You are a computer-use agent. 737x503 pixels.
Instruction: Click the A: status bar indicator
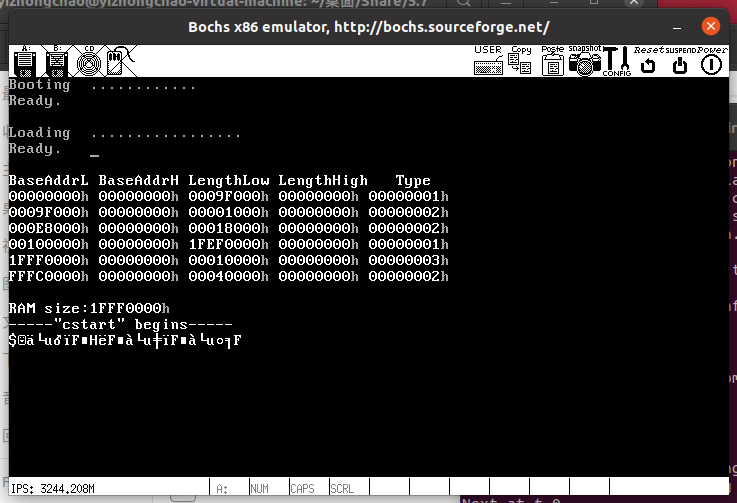pos(222,489)
